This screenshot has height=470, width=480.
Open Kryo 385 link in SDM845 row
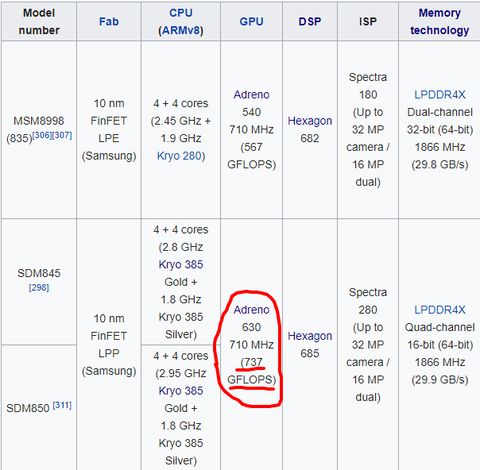(181, 265)
